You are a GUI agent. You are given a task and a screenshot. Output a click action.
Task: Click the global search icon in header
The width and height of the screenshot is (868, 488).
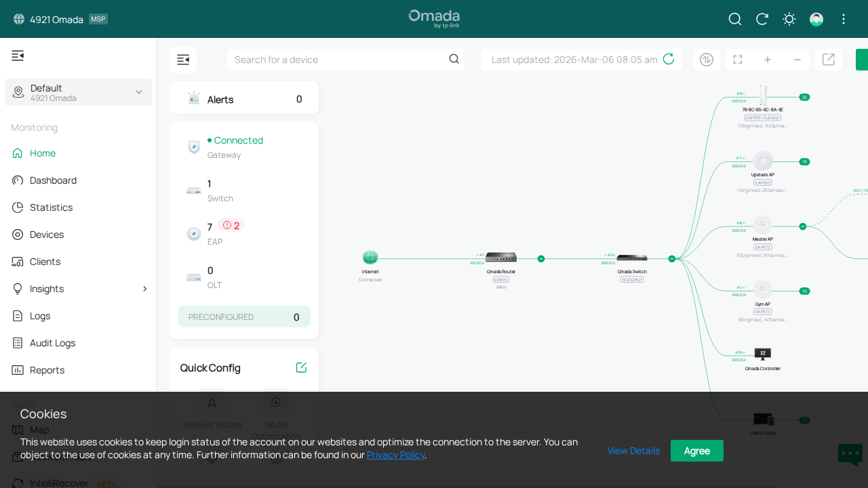[x=734, y=19]
